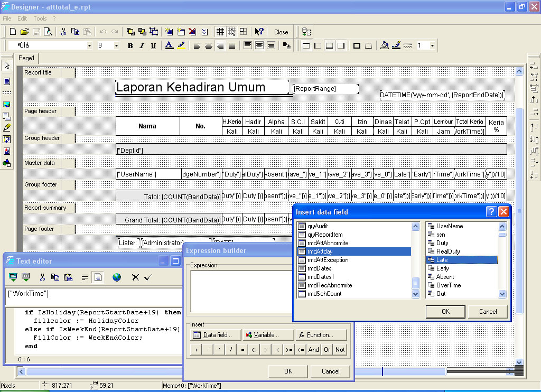The image size is (541, 392).
Task: Click OK in Insert data field dialog
Action: tap(445, 312)
